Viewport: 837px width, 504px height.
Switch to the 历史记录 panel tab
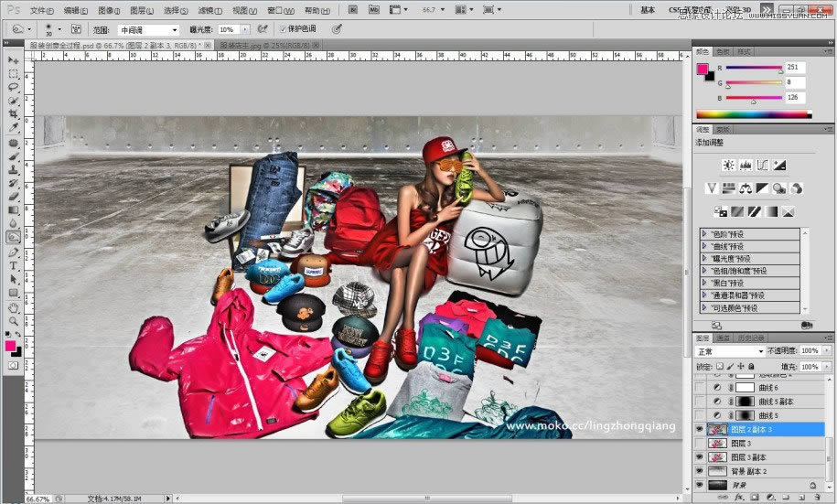click(752, 338)
